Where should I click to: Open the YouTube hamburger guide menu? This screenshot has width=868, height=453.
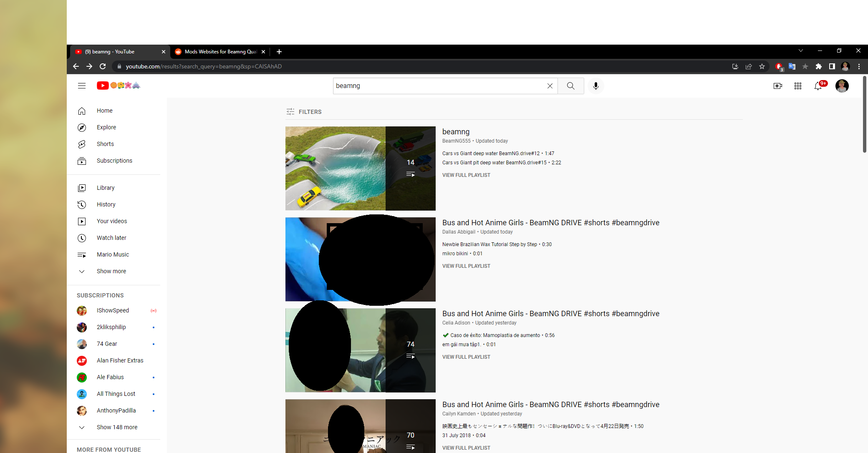[82, 86]
